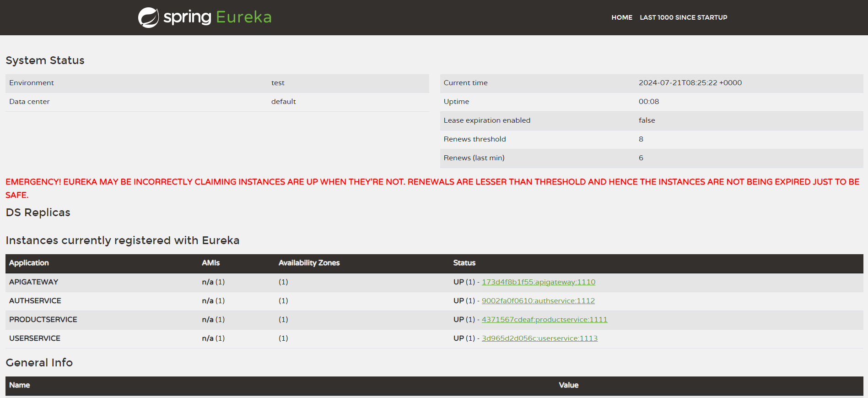Click the Value column header

coord(569,385)
